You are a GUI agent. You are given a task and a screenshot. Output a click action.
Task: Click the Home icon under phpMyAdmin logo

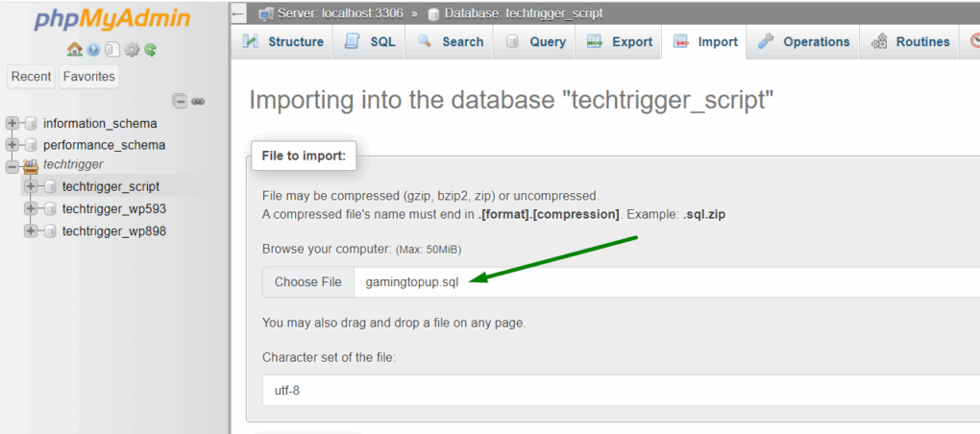(x=74, y=50)
